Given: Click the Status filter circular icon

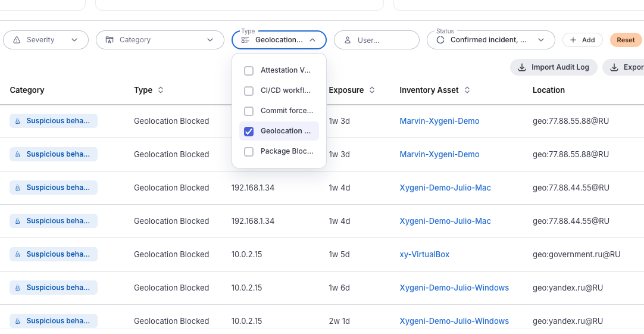Looking at the screenshot, I should tap(440, 40).
